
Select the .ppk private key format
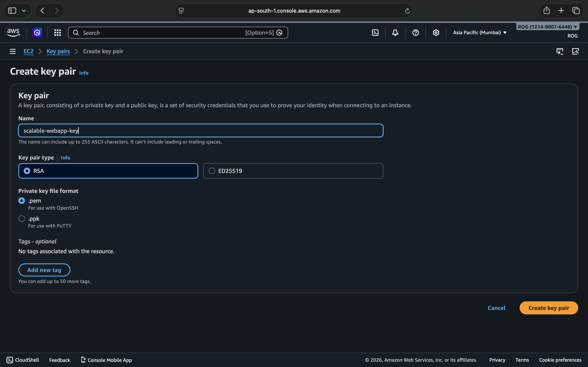[x=22, y=218]
